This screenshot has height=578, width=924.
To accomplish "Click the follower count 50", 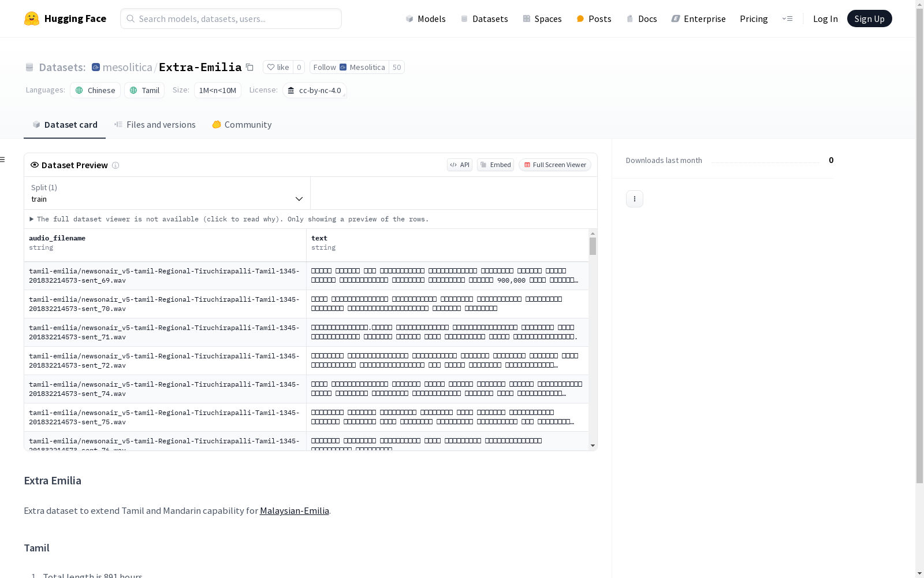I will pyautogui.click(x=397, y=67).
